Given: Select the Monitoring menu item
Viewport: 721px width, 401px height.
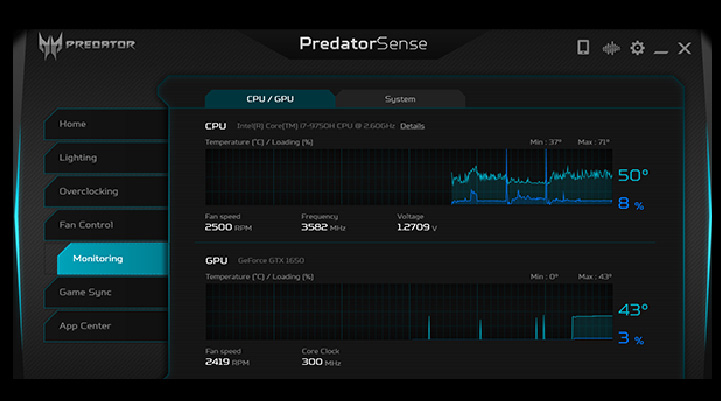Looking at the screenshot, I should click(x=111, y=259).
